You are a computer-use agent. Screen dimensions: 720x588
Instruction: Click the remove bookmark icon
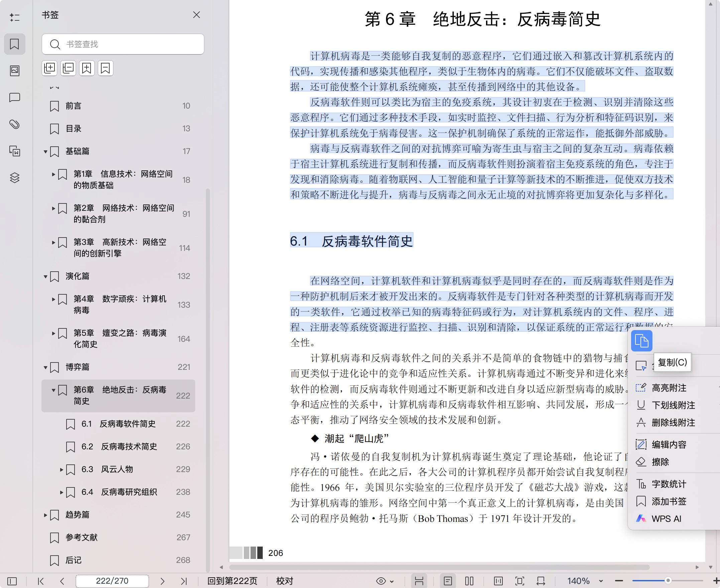(x=105, y=68)
